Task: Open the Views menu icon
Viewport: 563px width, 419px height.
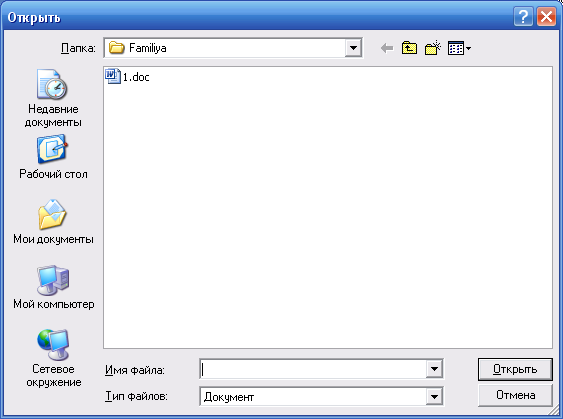Action: pos(459,48)
